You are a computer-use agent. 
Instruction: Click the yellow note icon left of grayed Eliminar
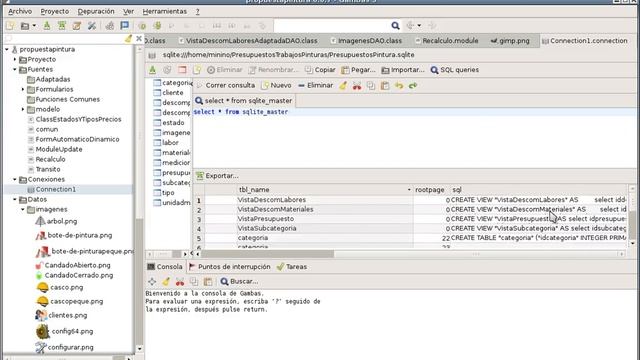(x=197, y=70)
